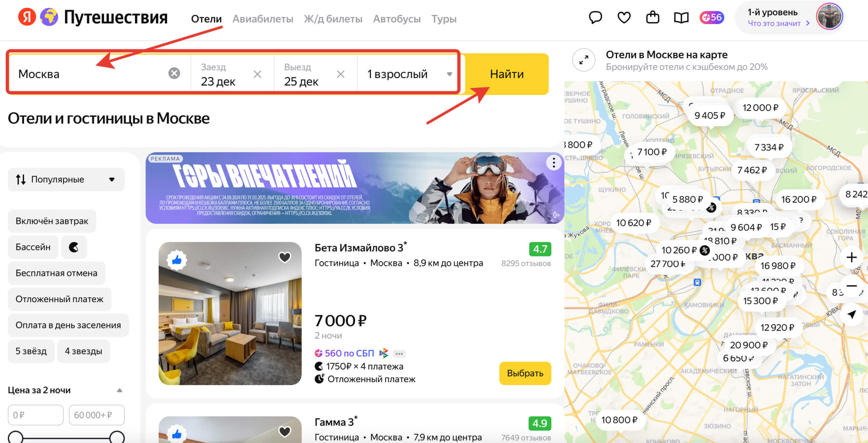Open orders via the bag icon
Viewport: 868px width, 443px height.
tap(653, 18)
